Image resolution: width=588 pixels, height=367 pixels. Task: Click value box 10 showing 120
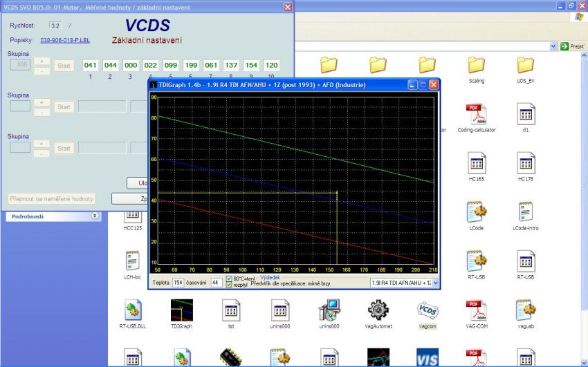coord(271,65)
